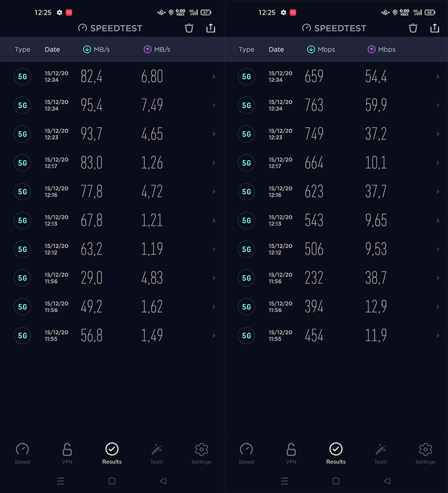Open details chevron for 543 Mbps row

point(437,220)
